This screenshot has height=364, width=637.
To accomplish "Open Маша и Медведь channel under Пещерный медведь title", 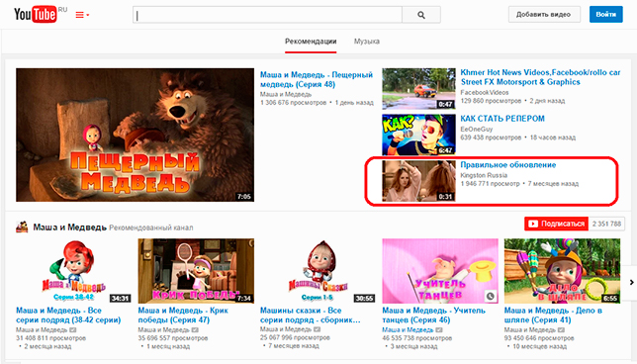I will click(286, 94).
